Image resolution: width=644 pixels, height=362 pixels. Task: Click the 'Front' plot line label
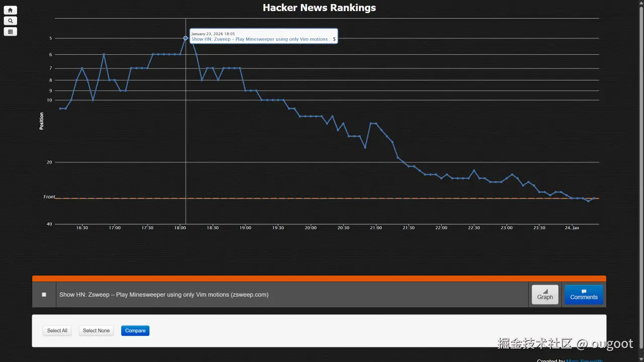pos(49,197)
